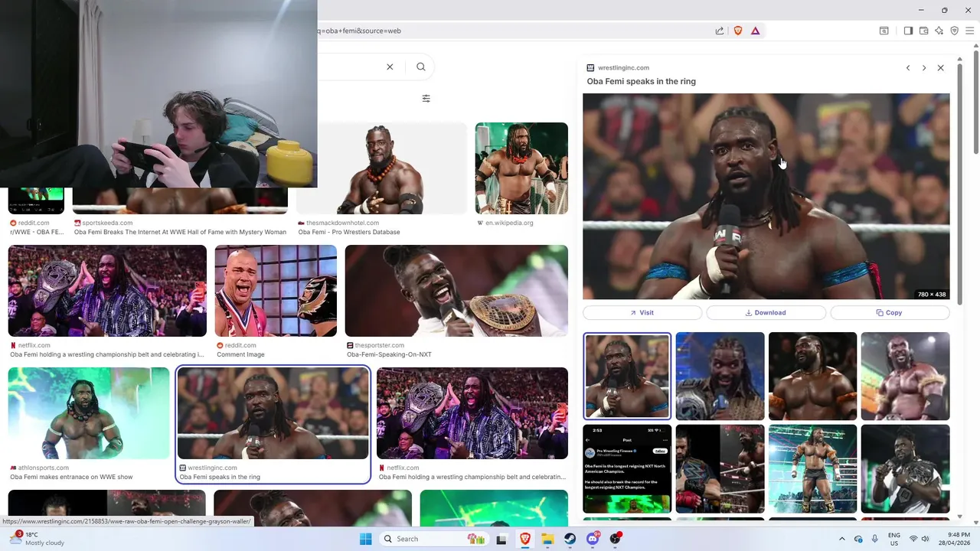Open the Comment Image result thumbnail
This screenshot has width=980, height=551.
click(276, 291)
